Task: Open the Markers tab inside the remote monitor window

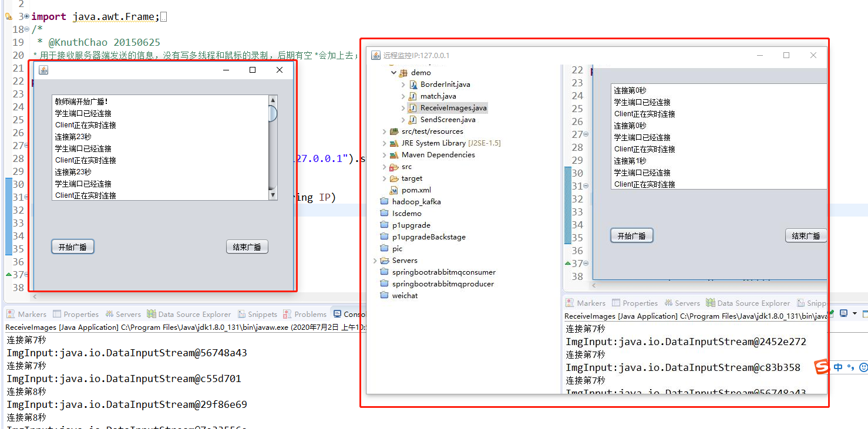Action: [586, 303]
